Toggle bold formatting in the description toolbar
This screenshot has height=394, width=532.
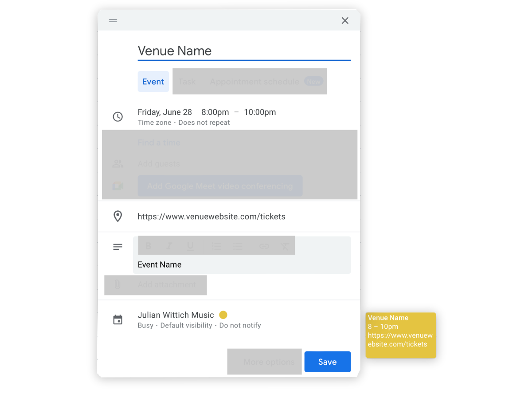tap(148, 245)
